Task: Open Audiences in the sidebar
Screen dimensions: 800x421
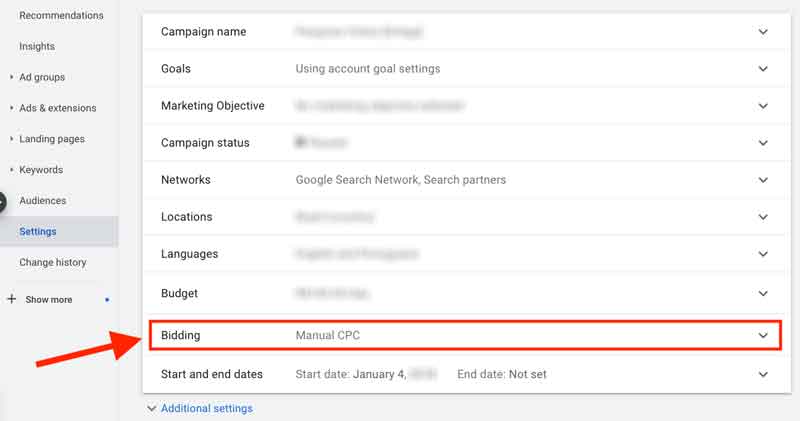Action: tap(43, 201)
